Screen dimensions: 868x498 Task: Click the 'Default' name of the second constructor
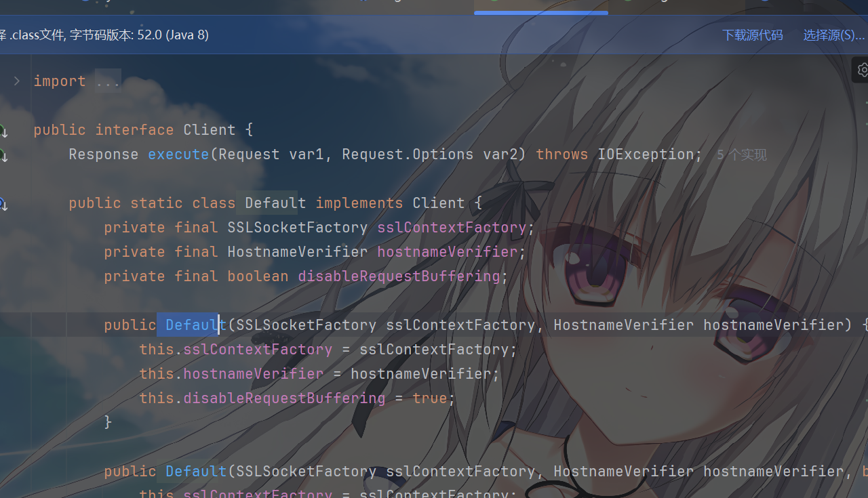[196, 472]
